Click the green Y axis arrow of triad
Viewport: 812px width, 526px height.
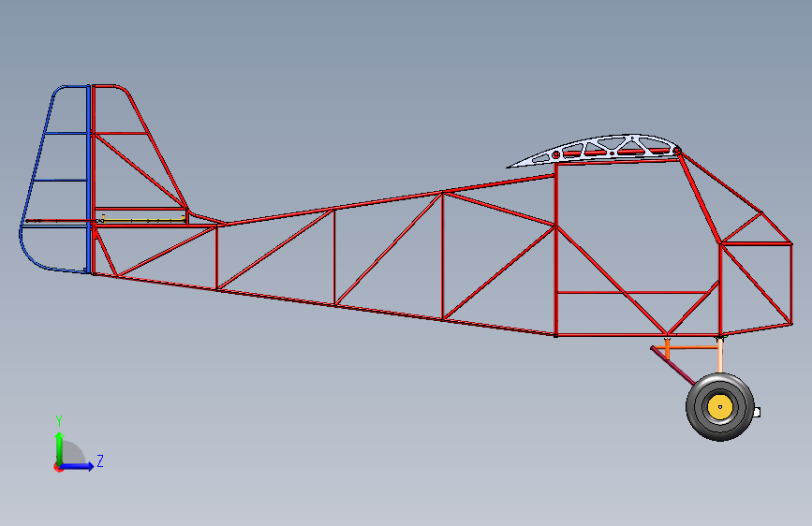pyautogui.click(x=59, y=447)
